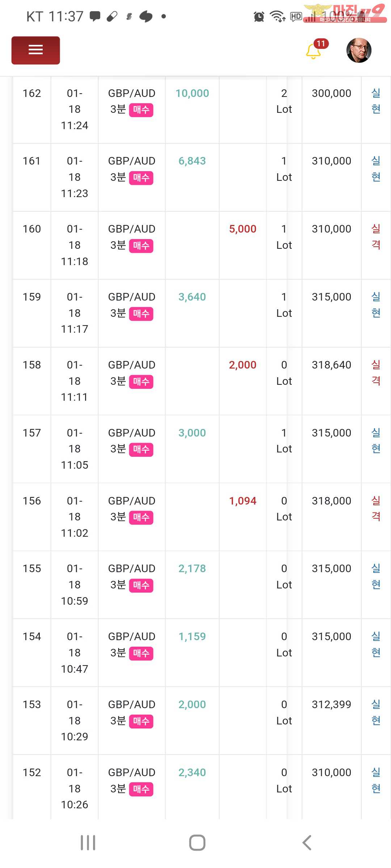Viewport: 391px width, 868px height.
Task: Tap the chat bubble status icon
Action: click(x=95, y=16)
